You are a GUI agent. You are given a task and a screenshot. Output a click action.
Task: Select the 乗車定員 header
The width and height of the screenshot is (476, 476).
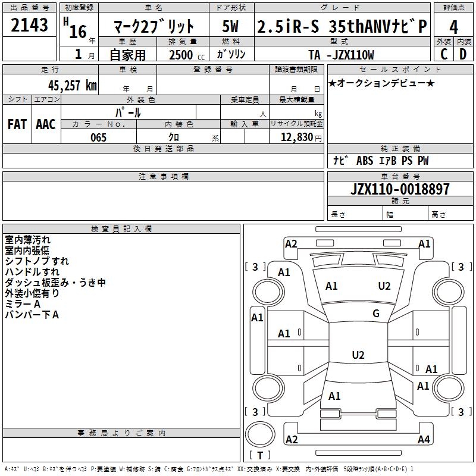(x=245, y=99)
